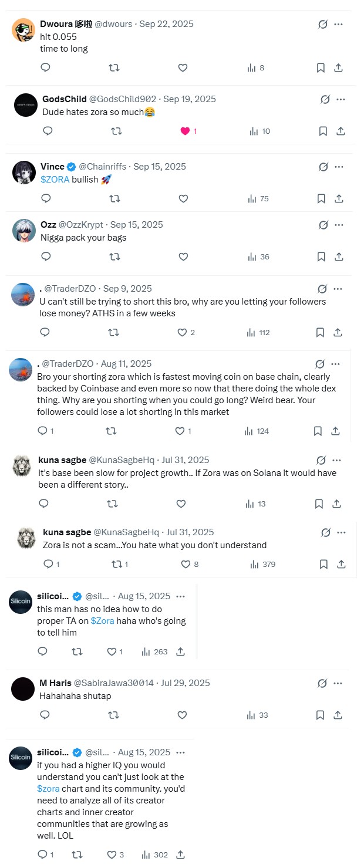Image resolution: width=364 pixels, height=868 pixels.
Task: Open more options on GodsChild's tweet
Action: pyautogui.click(x=341, y=99)
